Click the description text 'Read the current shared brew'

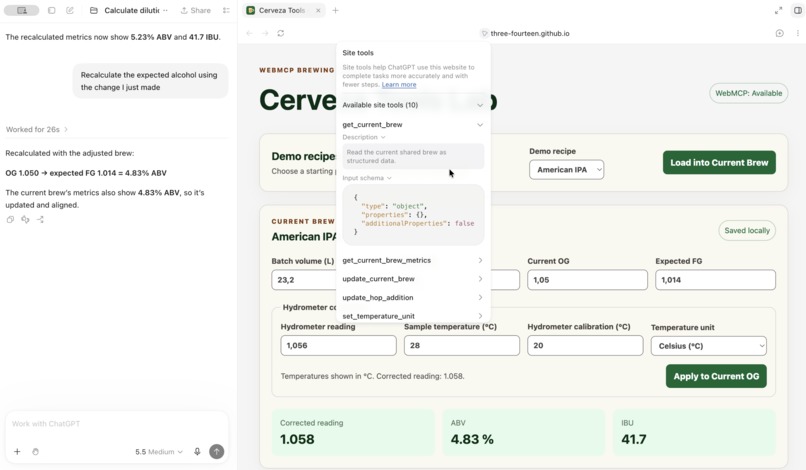click(396, 156)
